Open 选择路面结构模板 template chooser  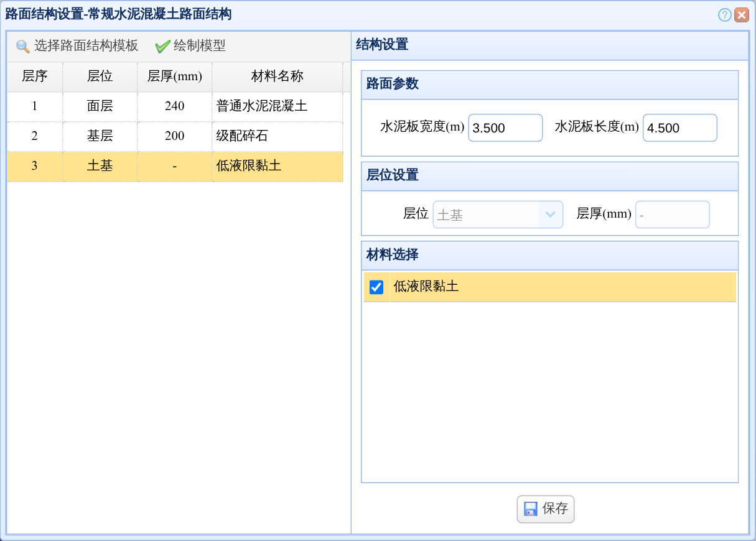click(x=77, y=46)
